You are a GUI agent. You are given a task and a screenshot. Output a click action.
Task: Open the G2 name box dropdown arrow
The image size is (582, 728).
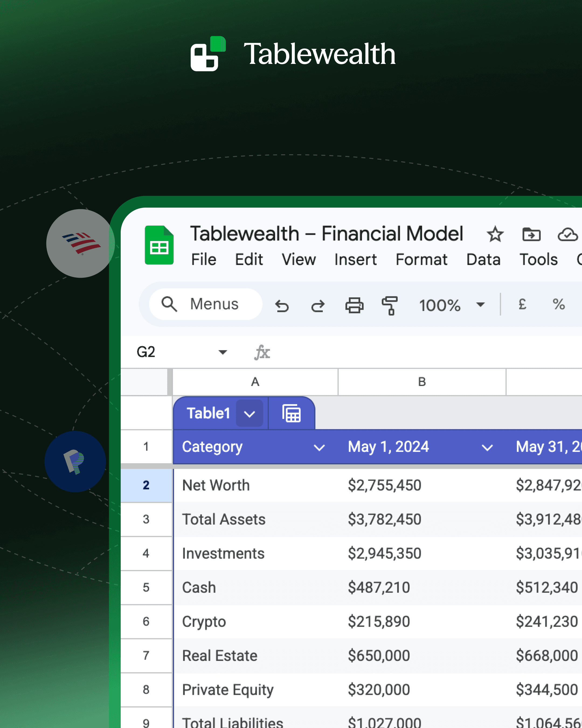223,352
